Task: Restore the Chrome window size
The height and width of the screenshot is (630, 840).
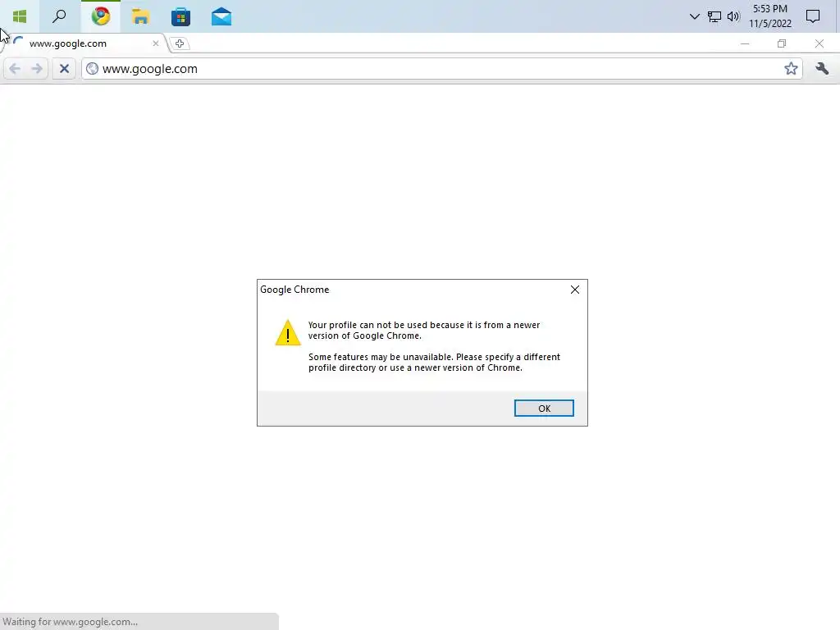Action: tap(782, 43)
